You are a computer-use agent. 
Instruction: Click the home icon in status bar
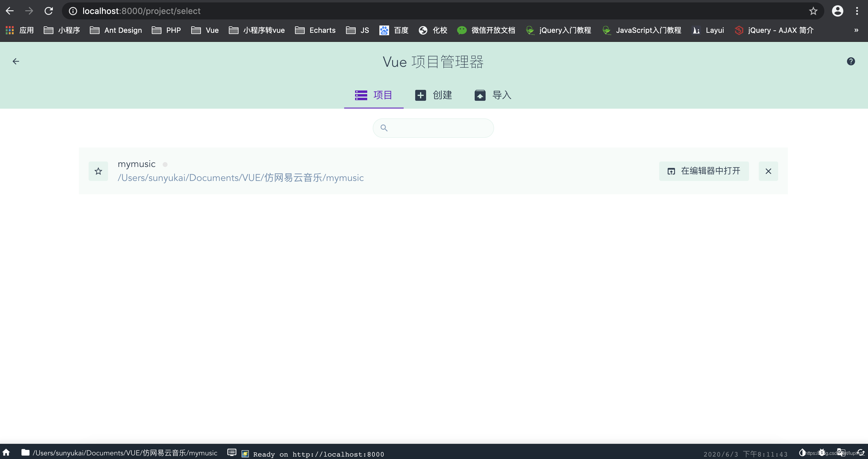(6, 452)
